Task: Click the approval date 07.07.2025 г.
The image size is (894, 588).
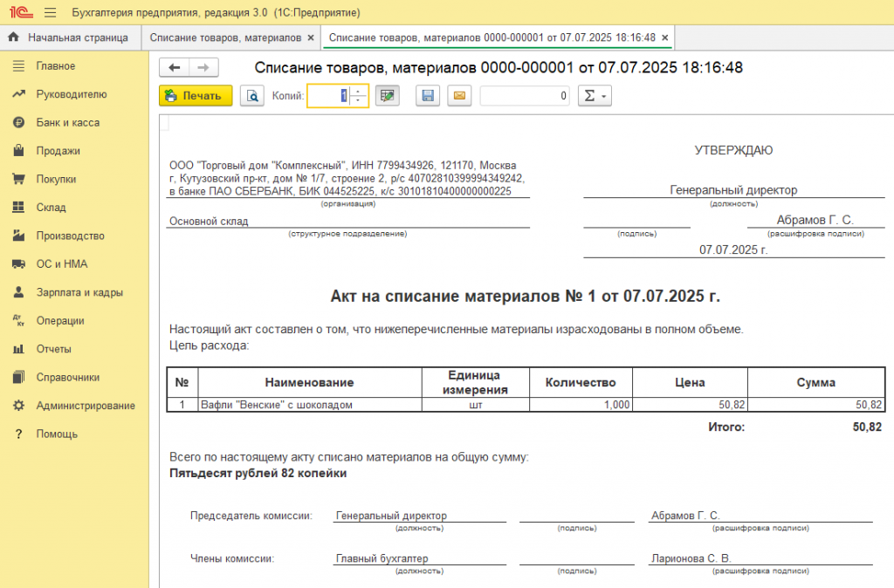Action: pos(733,250)
